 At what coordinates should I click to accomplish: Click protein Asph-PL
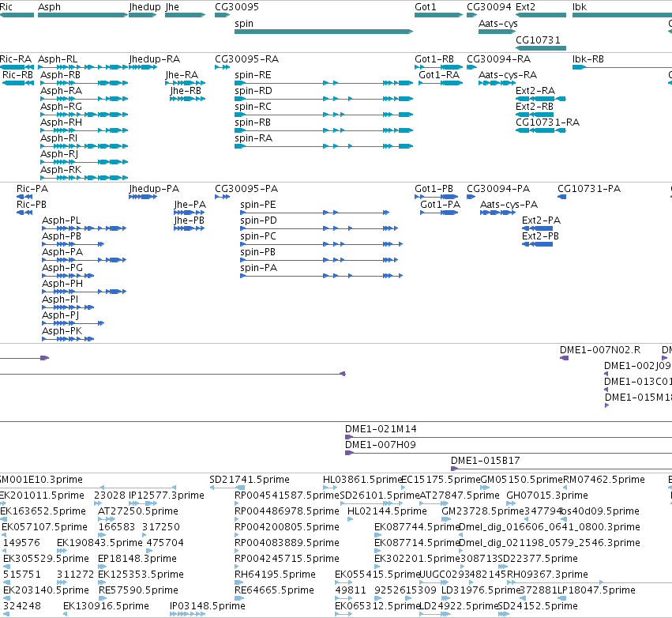coord(84,228)
